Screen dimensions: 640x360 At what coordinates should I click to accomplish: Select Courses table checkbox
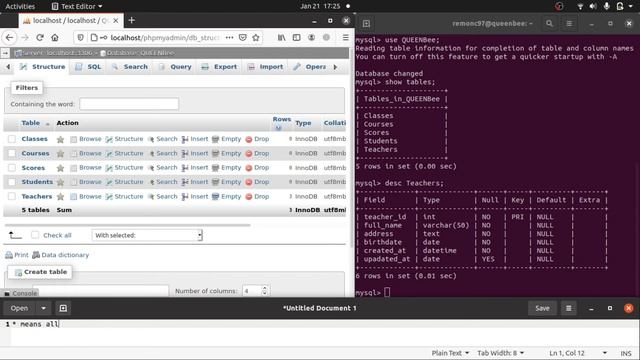click(12, 153)
